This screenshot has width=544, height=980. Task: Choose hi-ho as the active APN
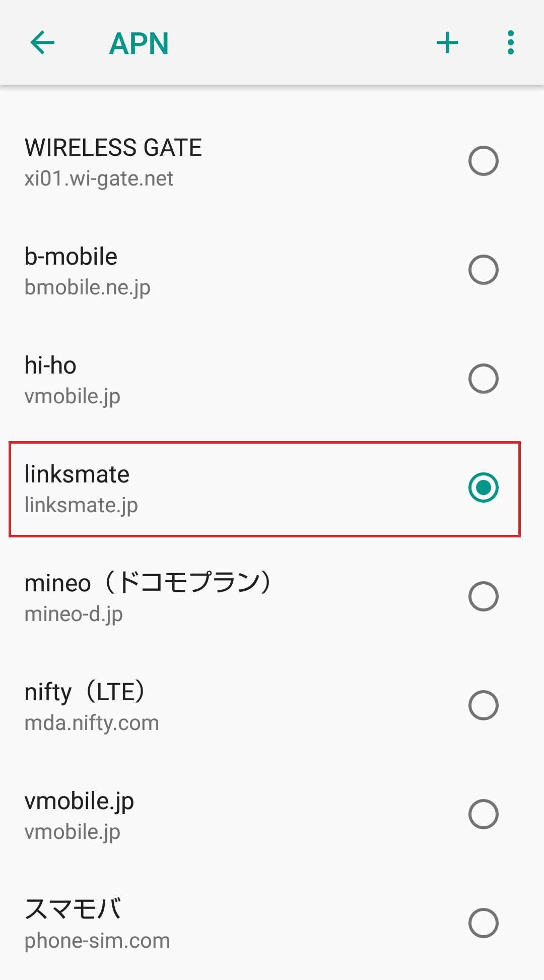[x=484, y=379]
